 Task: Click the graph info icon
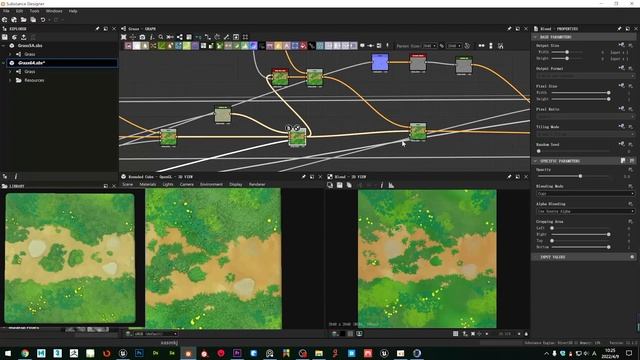coord(151,37)
